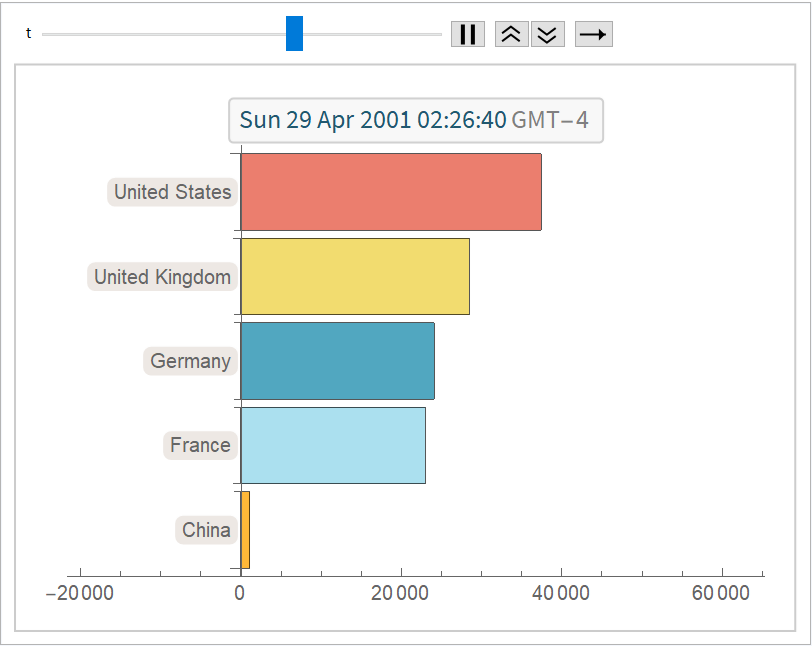
Task: Click the faster double-up-chevron button
Action: click(511, 34)
